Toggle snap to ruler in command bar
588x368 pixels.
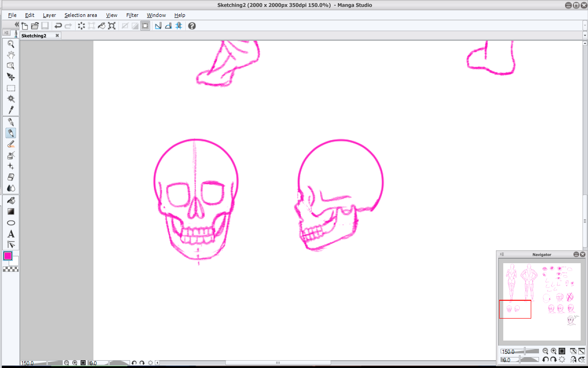[x=158, y=26]
